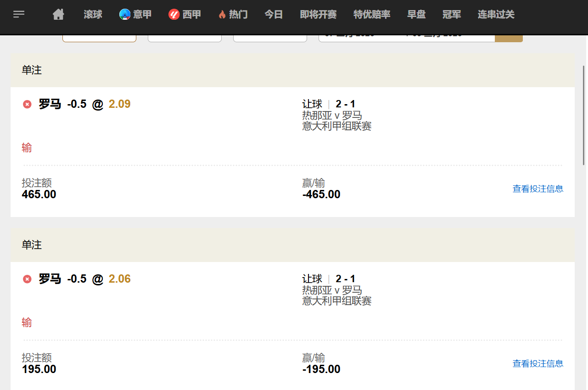
Task: Open the 今日 today matches tab
Action: (273, 14)
